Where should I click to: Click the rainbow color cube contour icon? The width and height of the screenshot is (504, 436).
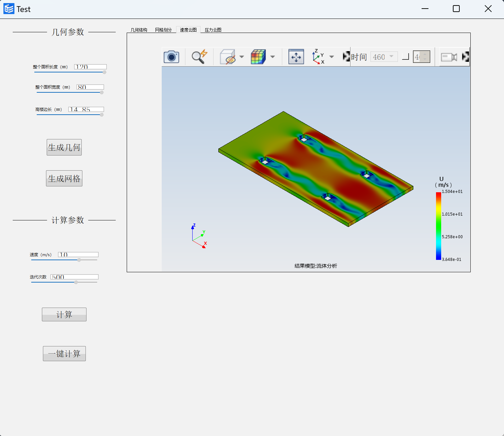258,57
